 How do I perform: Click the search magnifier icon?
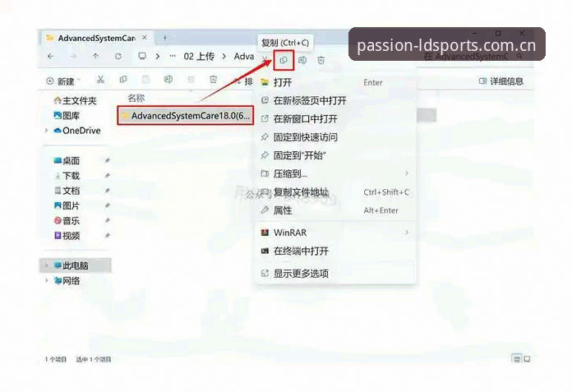point(519,56)
